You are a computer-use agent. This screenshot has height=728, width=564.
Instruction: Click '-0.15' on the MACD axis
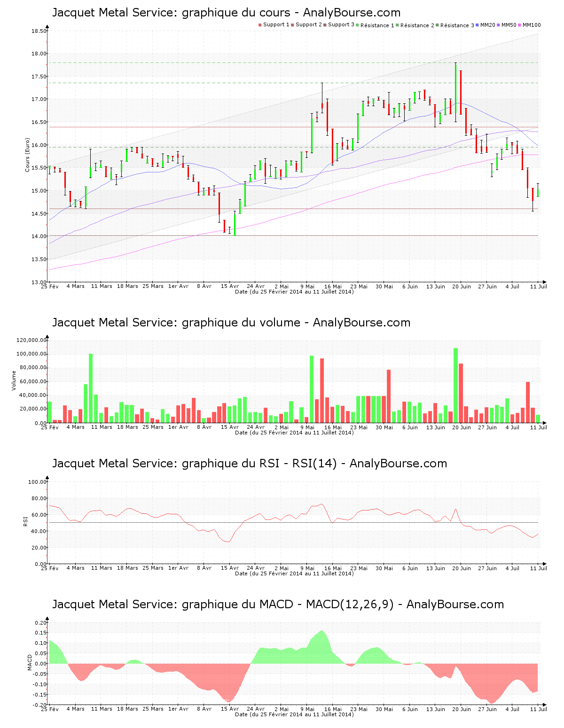pyautogui.click(x=40, y=695)
